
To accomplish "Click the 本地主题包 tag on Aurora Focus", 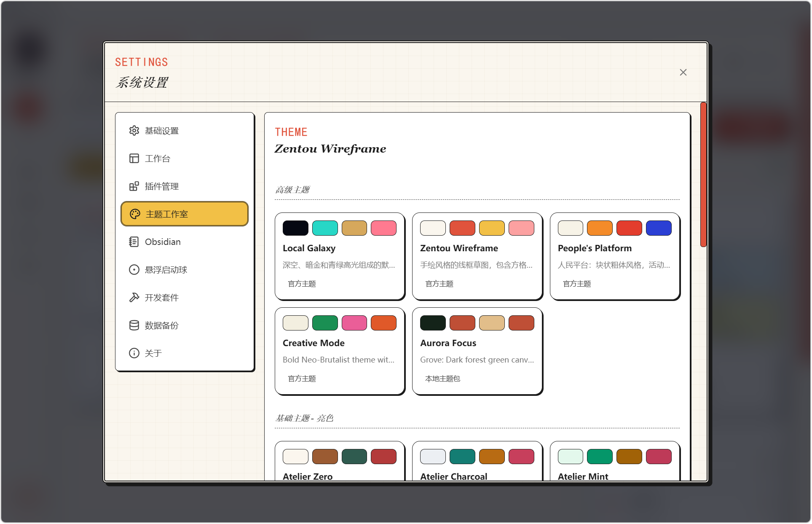I will pos(442,379).
